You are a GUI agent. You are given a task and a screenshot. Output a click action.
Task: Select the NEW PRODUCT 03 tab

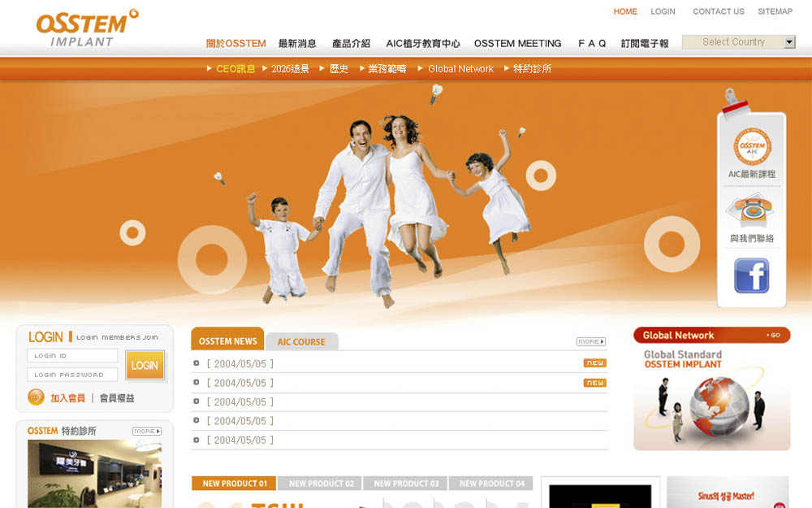coord(406,483)
